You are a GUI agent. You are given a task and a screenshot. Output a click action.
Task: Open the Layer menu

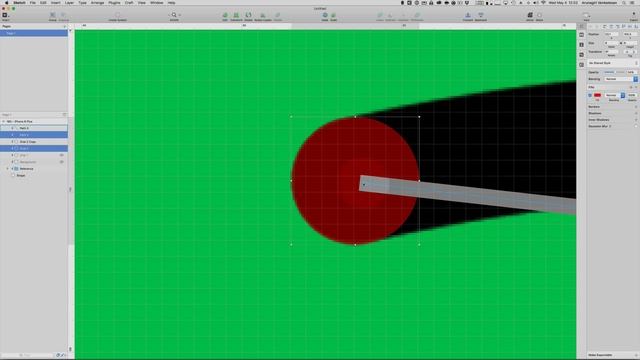click(69, 2)
